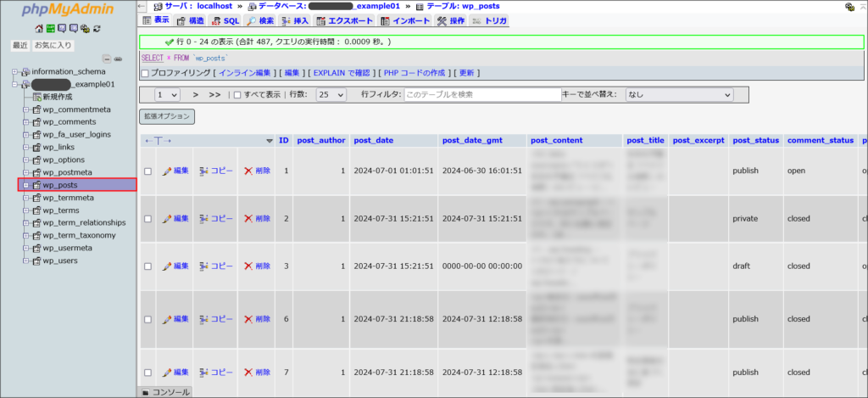Open page settings icon at top right
This screenshot has height=398, width=868.
(x=849, y=7)
